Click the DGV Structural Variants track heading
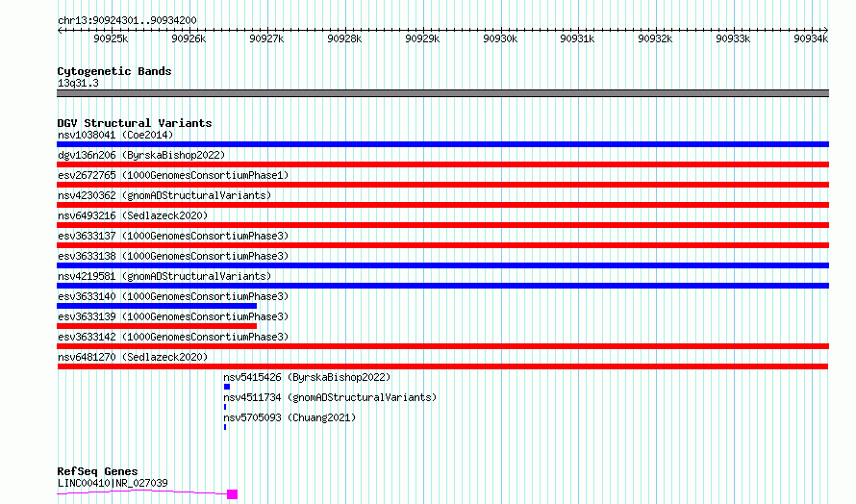 point(135,123)
